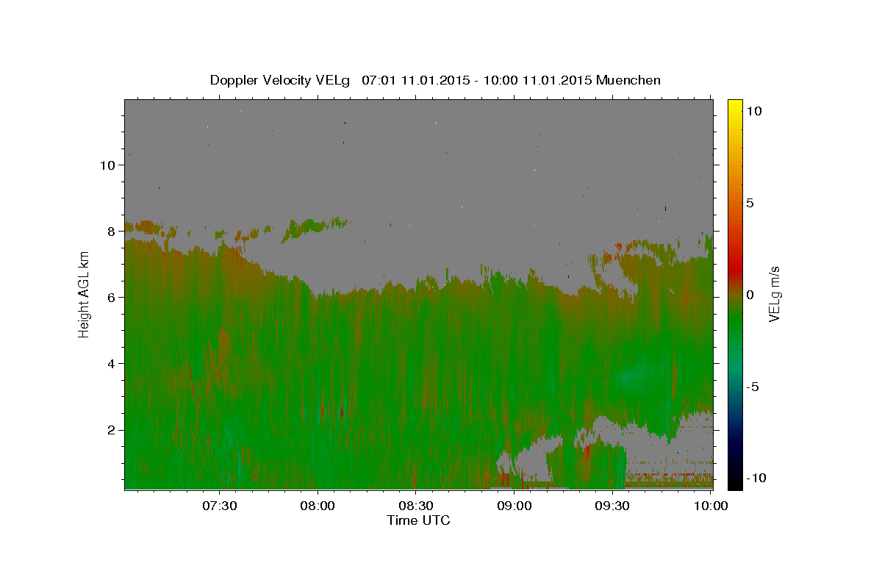Click the colorbar value 0
The width and height of the screenshot is (882, 588).
point(750,295)
